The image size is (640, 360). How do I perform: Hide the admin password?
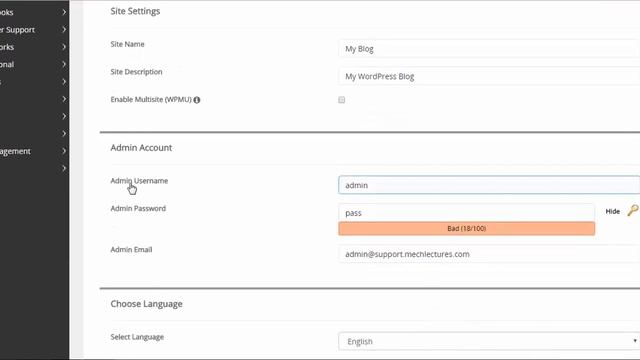pos(612,211)
